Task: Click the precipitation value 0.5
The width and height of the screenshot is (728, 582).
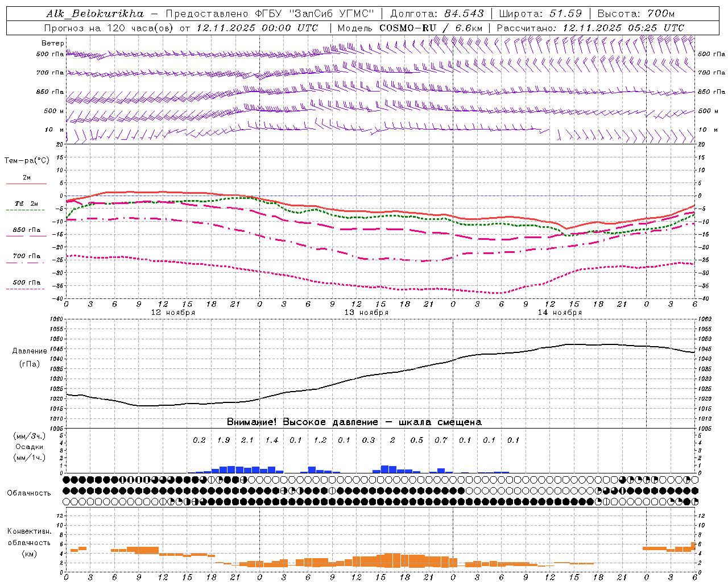Action: (x=417, y=440)
